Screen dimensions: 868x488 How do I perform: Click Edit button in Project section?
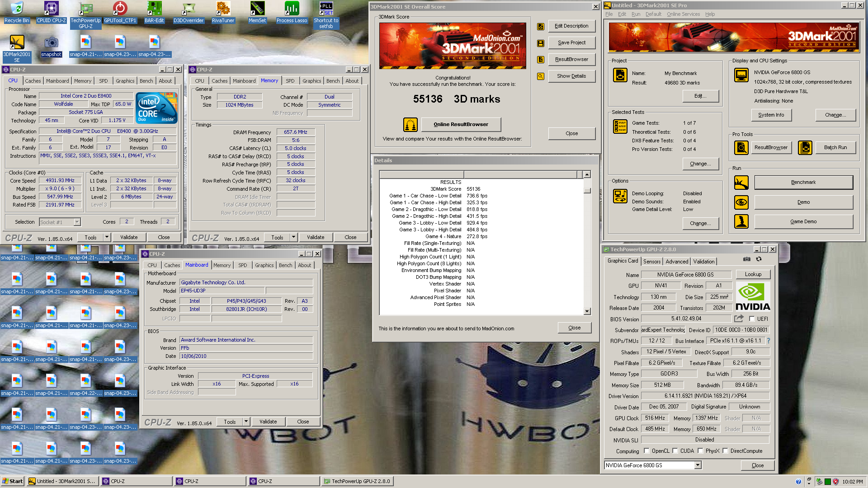click(x=700, y=96)
